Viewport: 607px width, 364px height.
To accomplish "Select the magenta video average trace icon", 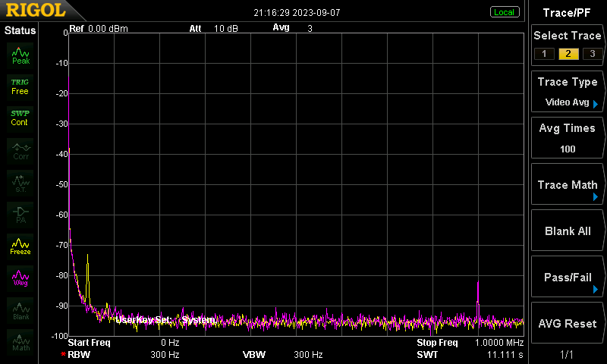I will tap(20, 278).
